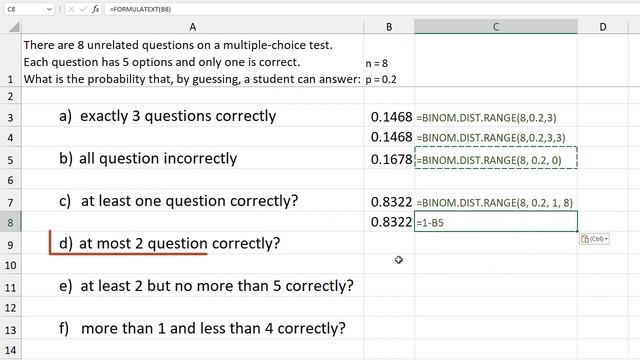Click cell 'b) all question incorrectly'
This screenshot has width=640, height=360.
193,159
